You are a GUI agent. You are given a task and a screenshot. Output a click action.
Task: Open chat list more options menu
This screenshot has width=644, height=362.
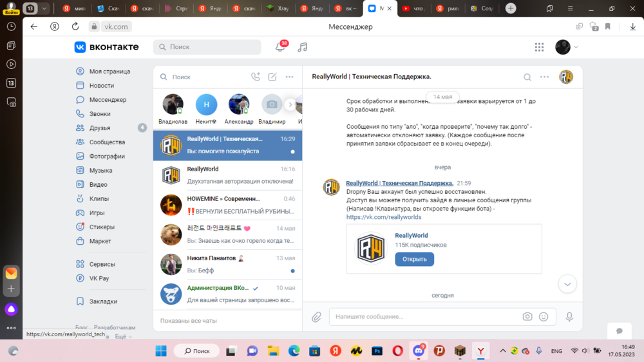290,77
